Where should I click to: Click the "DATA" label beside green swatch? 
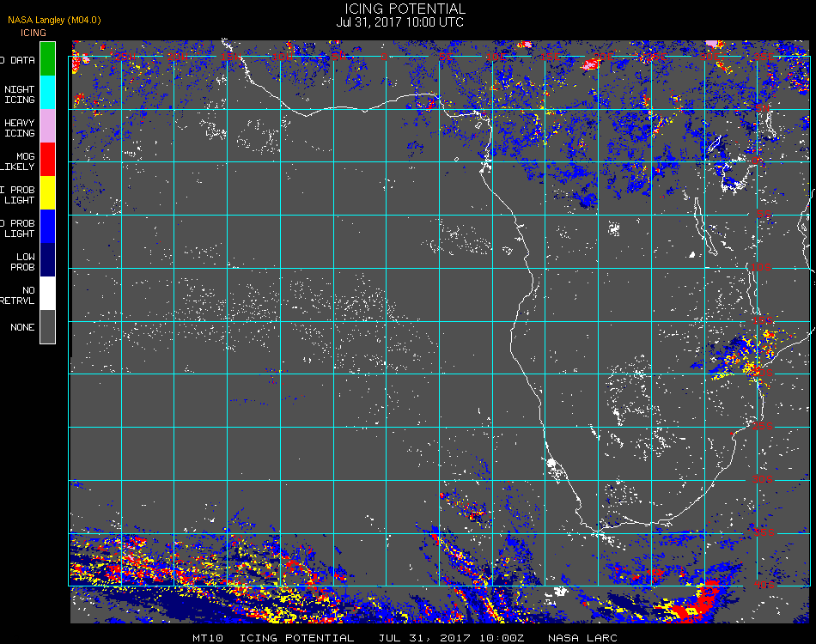[23, 60]
